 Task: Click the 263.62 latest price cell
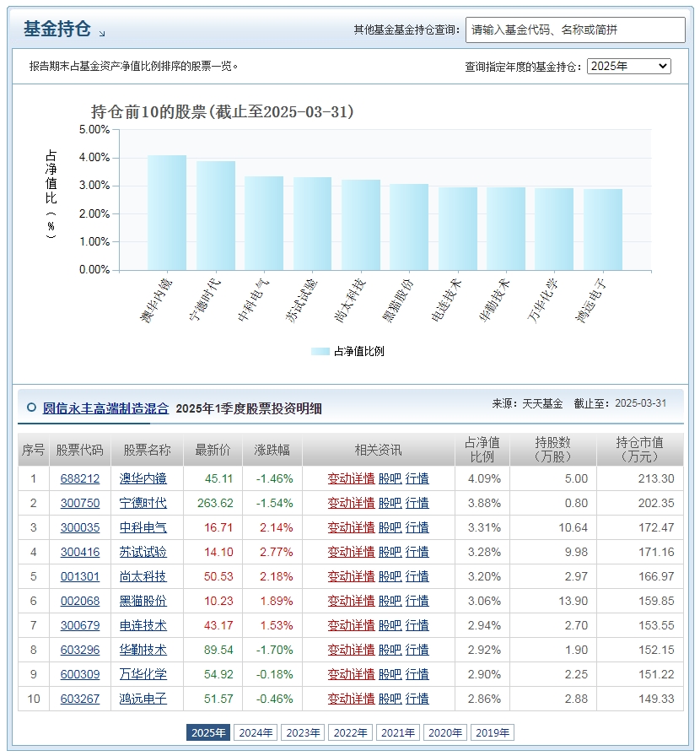(215, 504)
